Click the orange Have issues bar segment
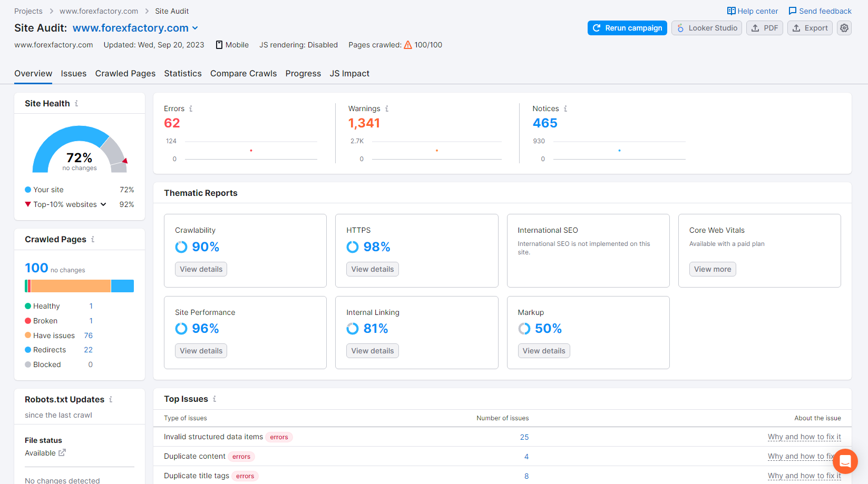 tap(71, 286)
